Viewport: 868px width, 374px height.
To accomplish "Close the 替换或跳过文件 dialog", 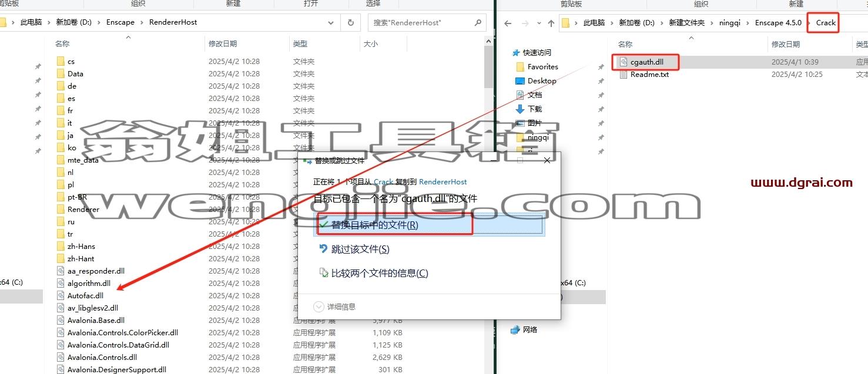I will (x=547, y=160).
